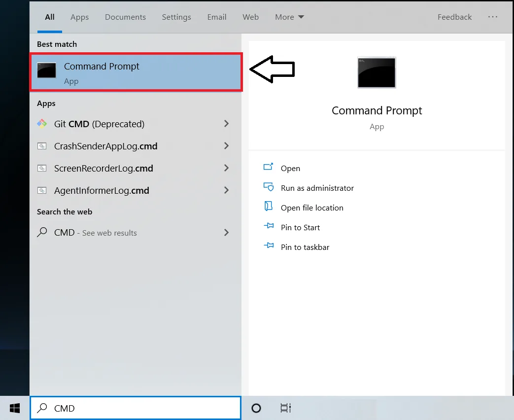Screen dimensions: 514x420
Task: Select Git CMD (Deprecated) result
Action: click(x=136, y=124)
